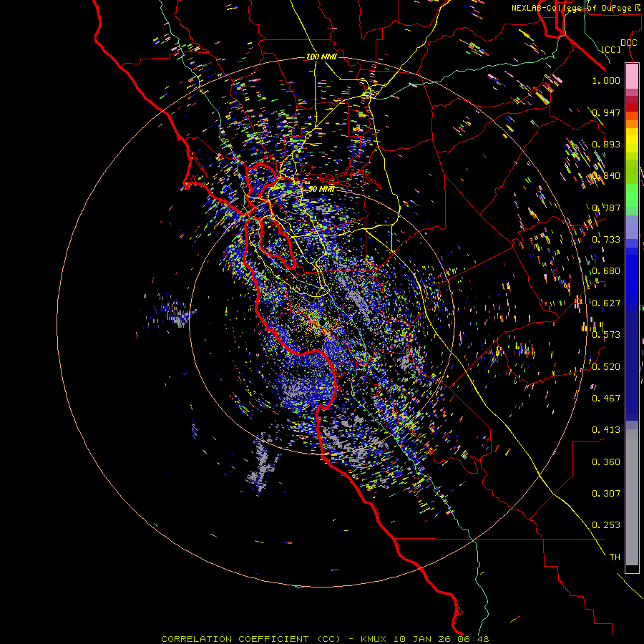Click the KMUX station identifier in the caption
This screenshot has height=644, width=644.
pyautogui.click(x=374, y=639)
